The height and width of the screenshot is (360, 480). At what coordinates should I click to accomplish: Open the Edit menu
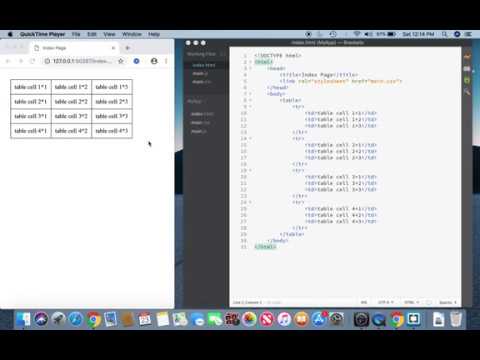[x=92, y=34]
